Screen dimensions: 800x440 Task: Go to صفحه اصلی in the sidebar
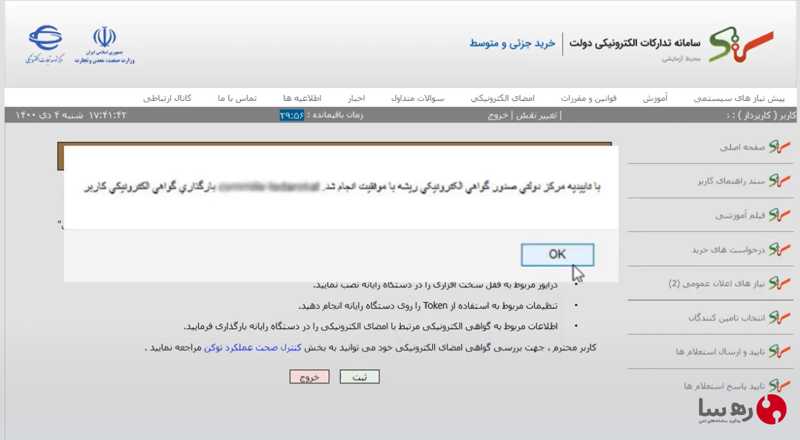742,148
